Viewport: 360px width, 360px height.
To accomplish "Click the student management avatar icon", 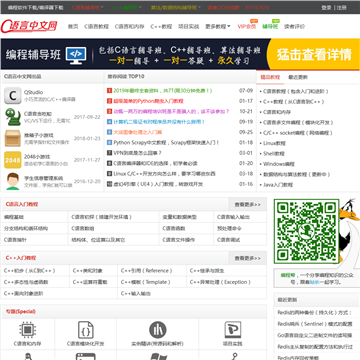I will click(13, 181).
